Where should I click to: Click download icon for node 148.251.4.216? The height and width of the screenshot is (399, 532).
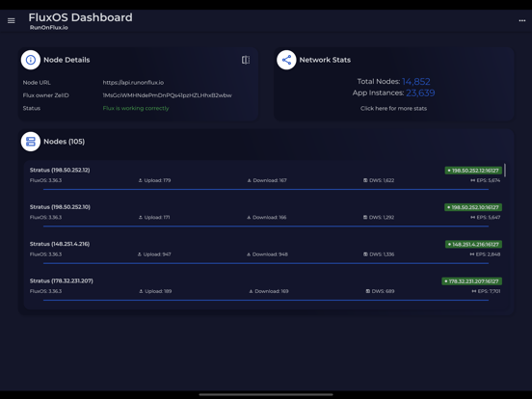(x=249, y=254)
